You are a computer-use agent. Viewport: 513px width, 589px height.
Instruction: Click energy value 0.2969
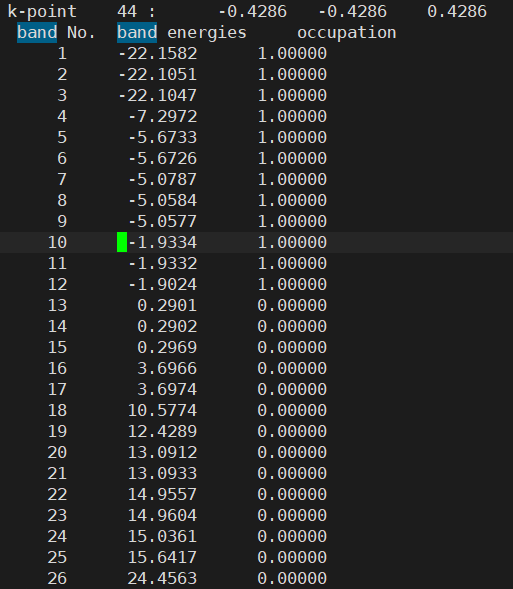(x=167, y=348)
